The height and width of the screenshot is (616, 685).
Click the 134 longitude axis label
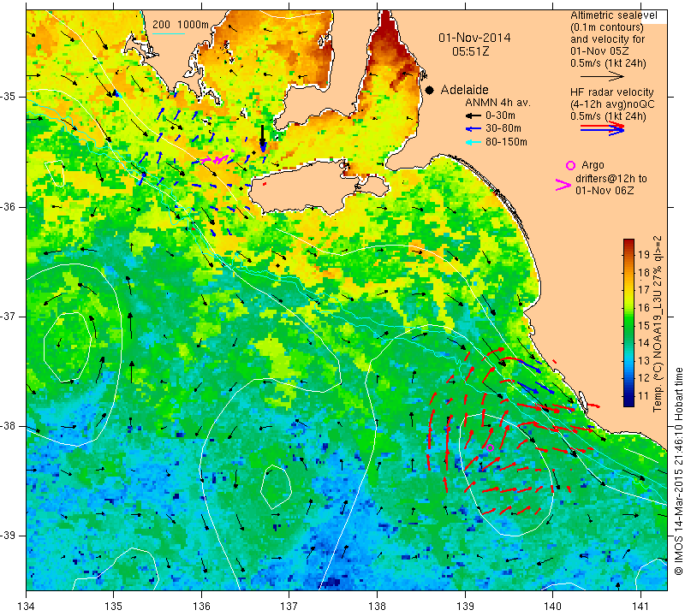pyautogui.click(x=27, y=607)
